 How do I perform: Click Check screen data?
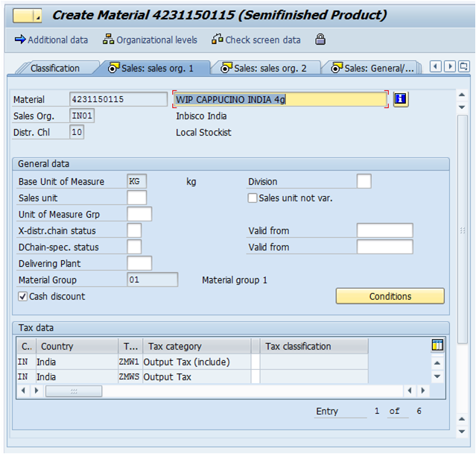(256, 40)
